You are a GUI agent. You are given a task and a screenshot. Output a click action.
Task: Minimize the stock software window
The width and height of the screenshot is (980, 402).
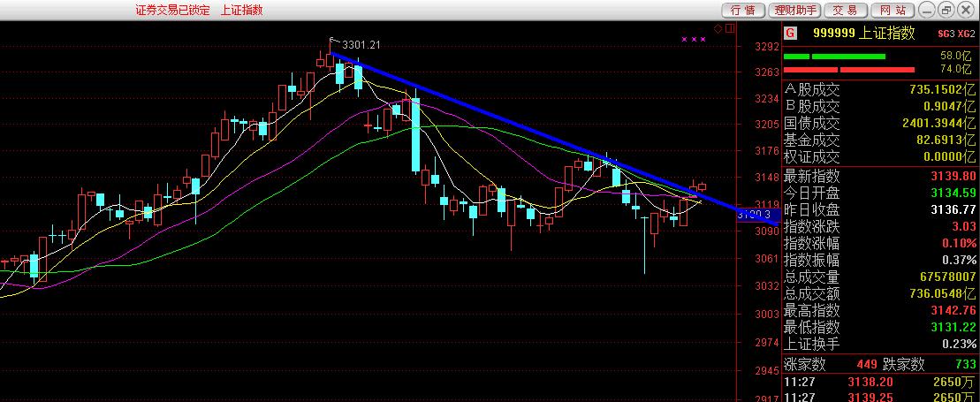click(926, 10)
